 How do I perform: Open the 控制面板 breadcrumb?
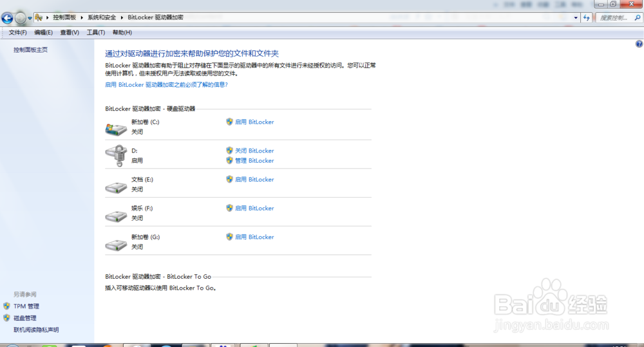coord(64,17)
